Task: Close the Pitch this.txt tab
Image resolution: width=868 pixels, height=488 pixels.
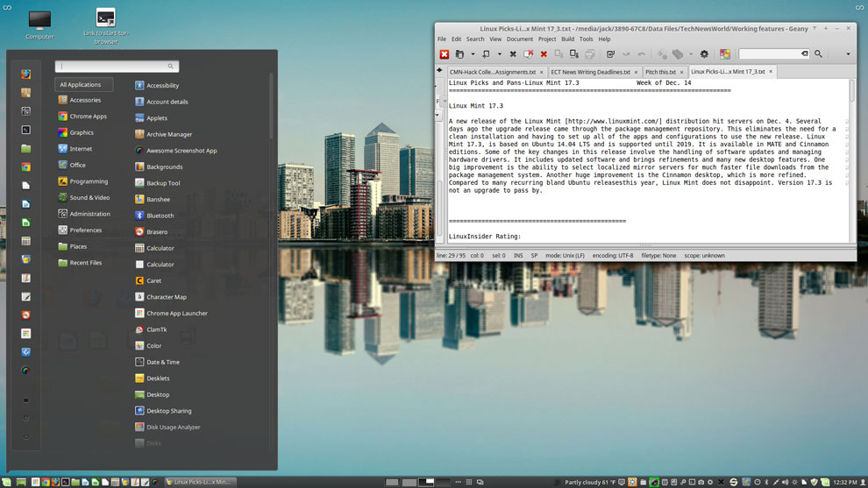Action: [681, 72]
